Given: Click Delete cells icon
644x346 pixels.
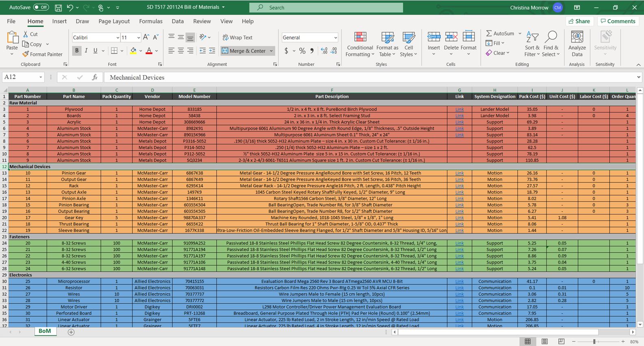Looking at the screenshot, I should point(451,37).
